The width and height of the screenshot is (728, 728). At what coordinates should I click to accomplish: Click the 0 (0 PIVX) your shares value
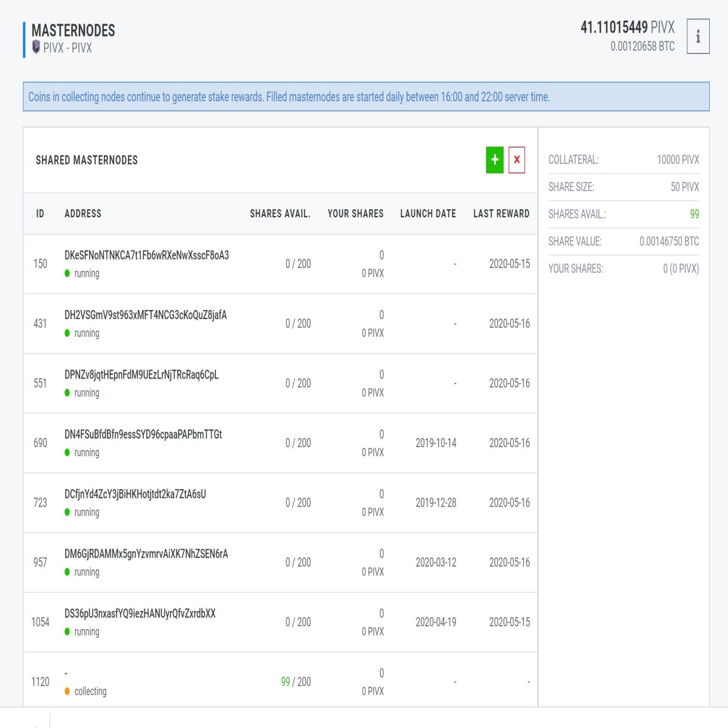(x=681, y=269)
